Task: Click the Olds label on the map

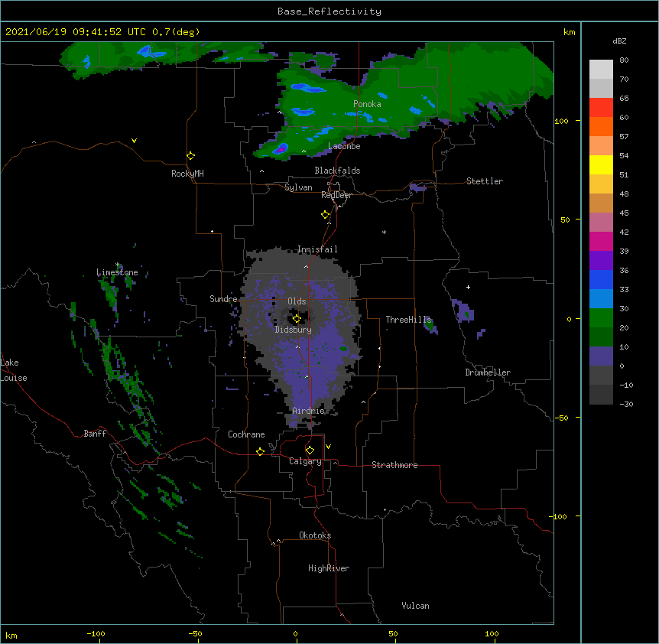Action: pos(297,301)
